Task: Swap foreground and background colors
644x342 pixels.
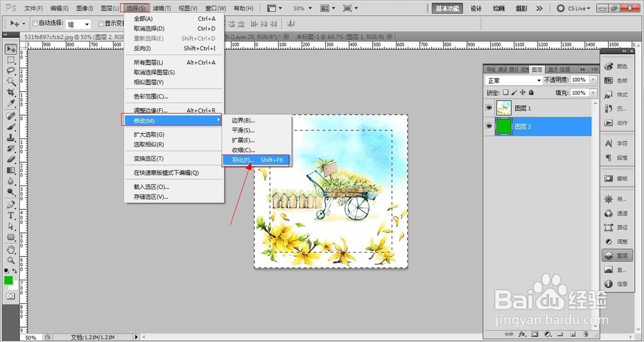Action: pyautogui.click(x=15, y=271)
